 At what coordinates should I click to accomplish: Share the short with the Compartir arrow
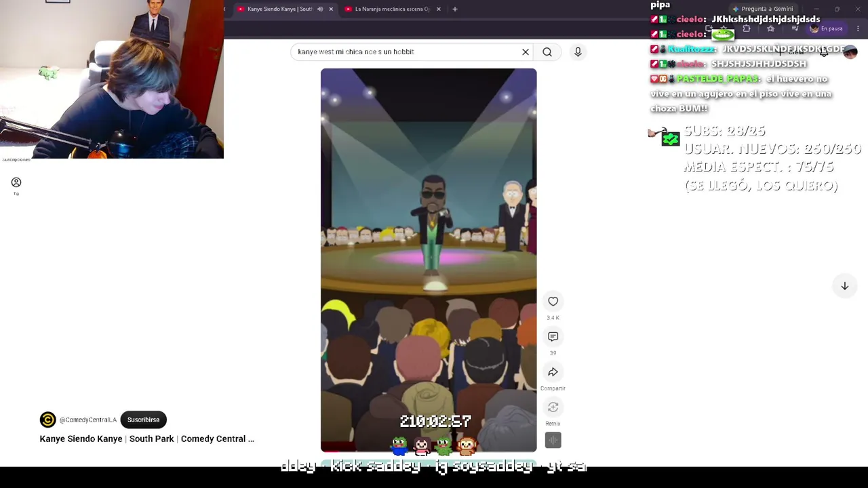(x=553, y=372)
